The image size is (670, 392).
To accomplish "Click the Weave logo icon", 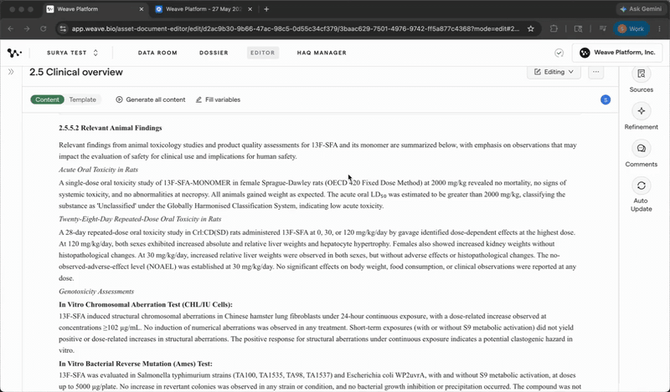I will 14,53.
